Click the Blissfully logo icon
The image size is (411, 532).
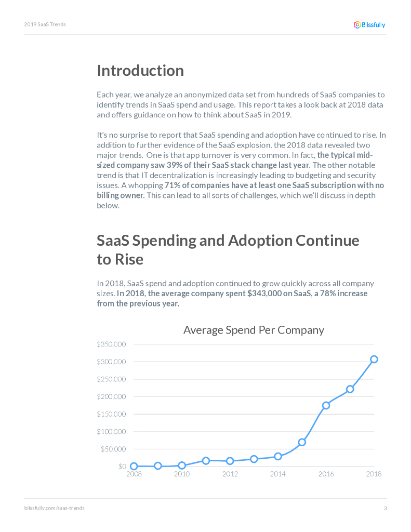pyautogui.click(x=357, y=24)
